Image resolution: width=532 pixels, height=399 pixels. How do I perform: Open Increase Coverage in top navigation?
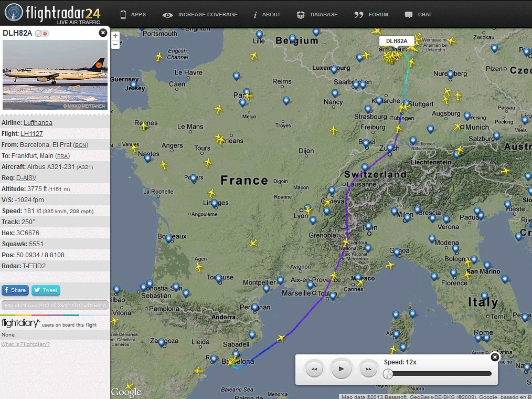200,15
